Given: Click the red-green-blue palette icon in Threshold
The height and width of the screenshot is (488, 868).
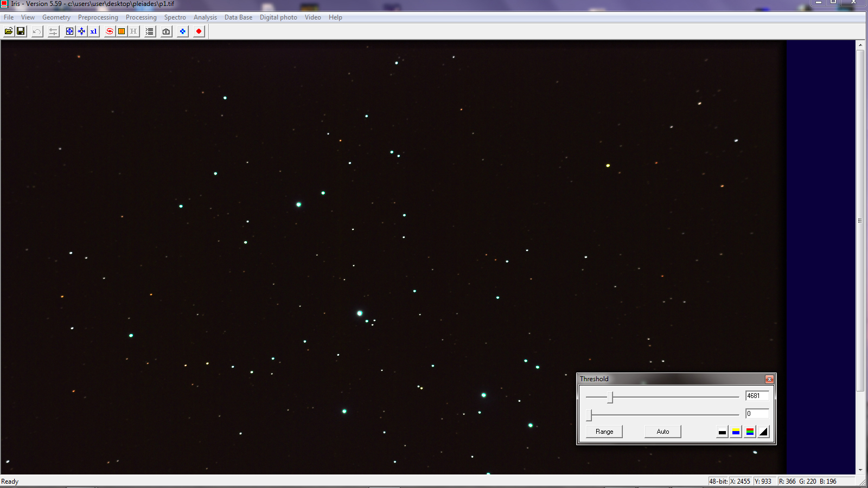Looking at the screenshot, I should coord(750,432).
